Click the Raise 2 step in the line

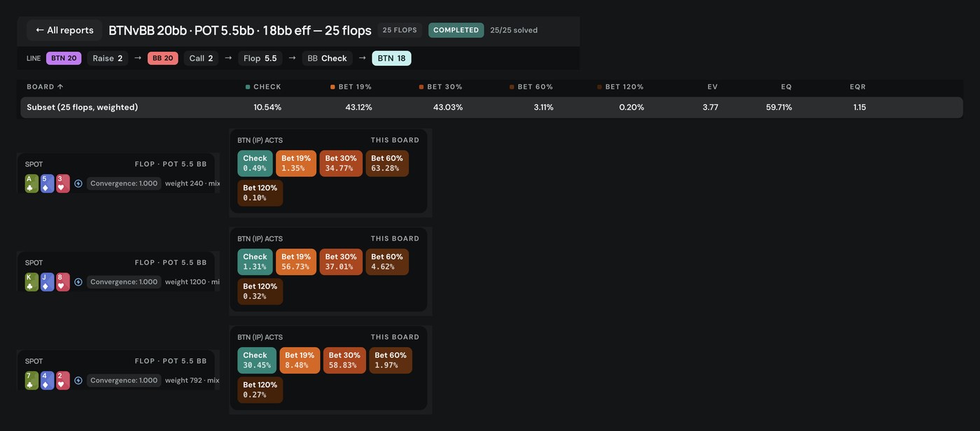pos(108,58)
